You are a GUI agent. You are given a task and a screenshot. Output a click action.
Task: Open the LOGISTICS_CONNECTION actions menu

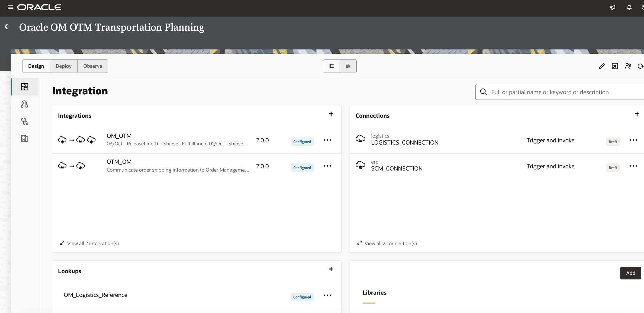(x=633, y=140)
